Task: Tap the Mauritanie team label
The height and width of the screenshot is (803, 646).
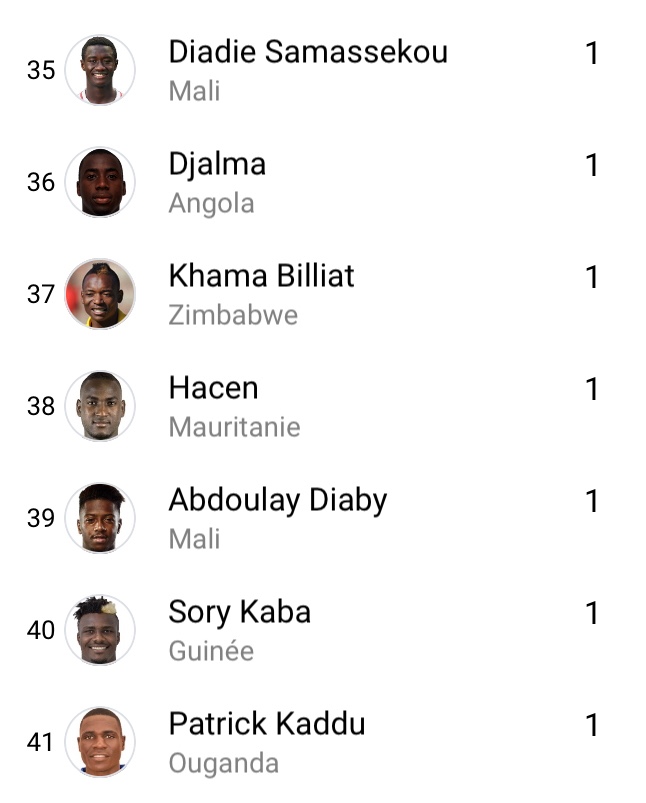Action: click(235, 427)
